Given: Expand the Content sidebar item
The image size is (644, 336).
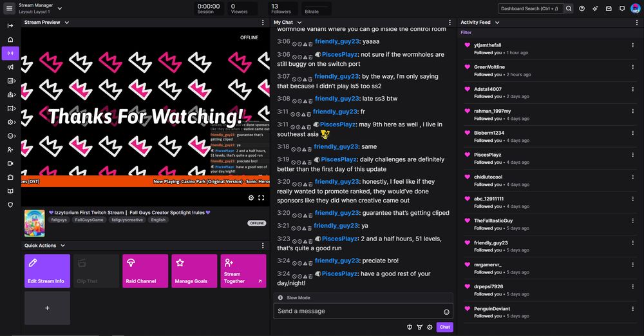Looking at the screenshot, I should tap(11, 108).
